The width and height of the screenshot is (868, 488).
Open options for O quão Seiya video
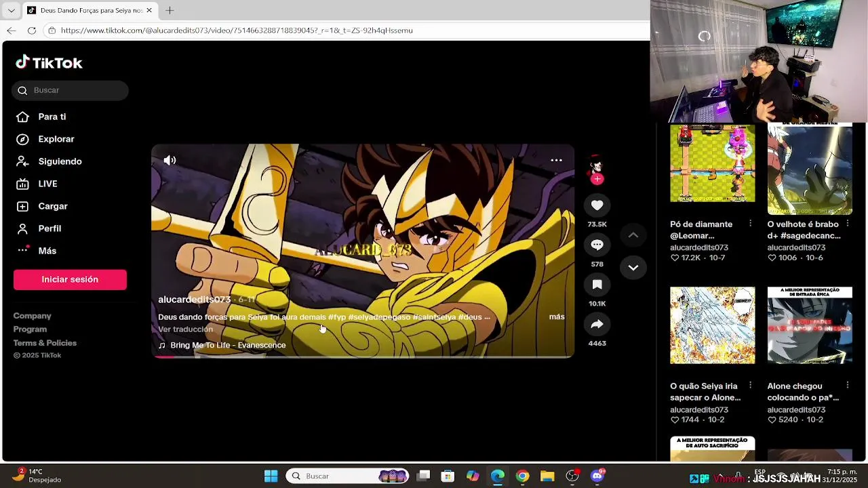tap(750, 386)
